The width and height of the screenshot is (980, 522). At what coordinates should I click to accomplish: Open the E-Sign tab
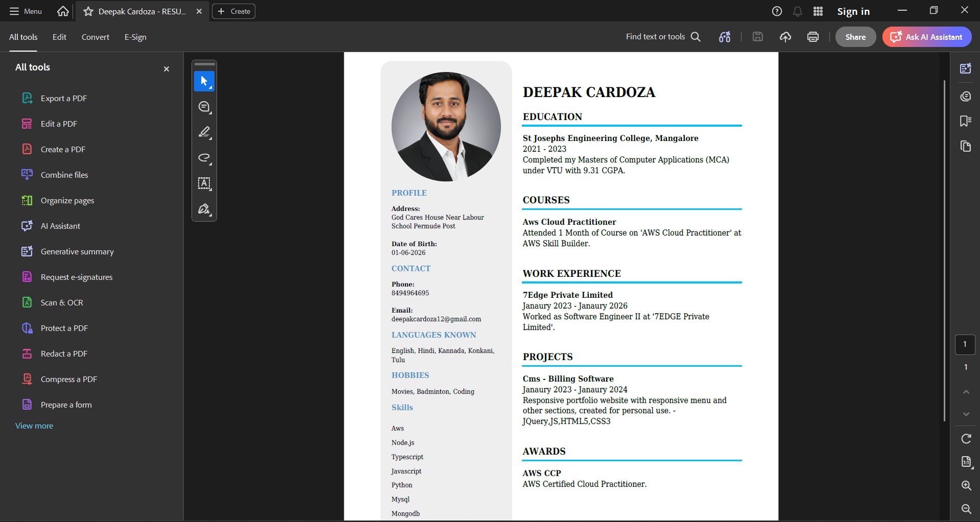(x=135, y=37)
